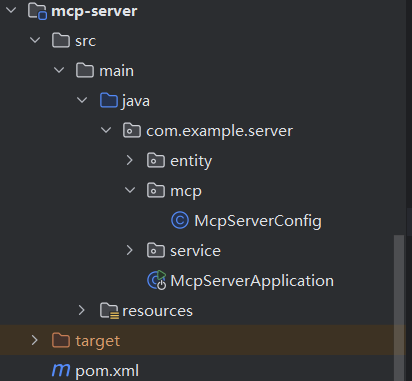Select the main label

coord(116,71)
